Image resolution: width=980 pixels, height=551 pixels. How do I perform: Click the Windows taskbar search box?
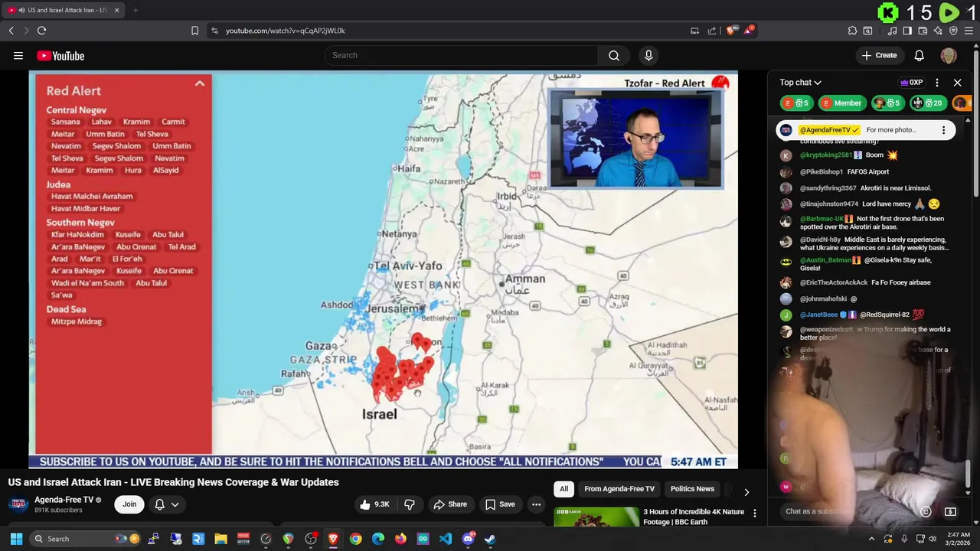point(86,539)
